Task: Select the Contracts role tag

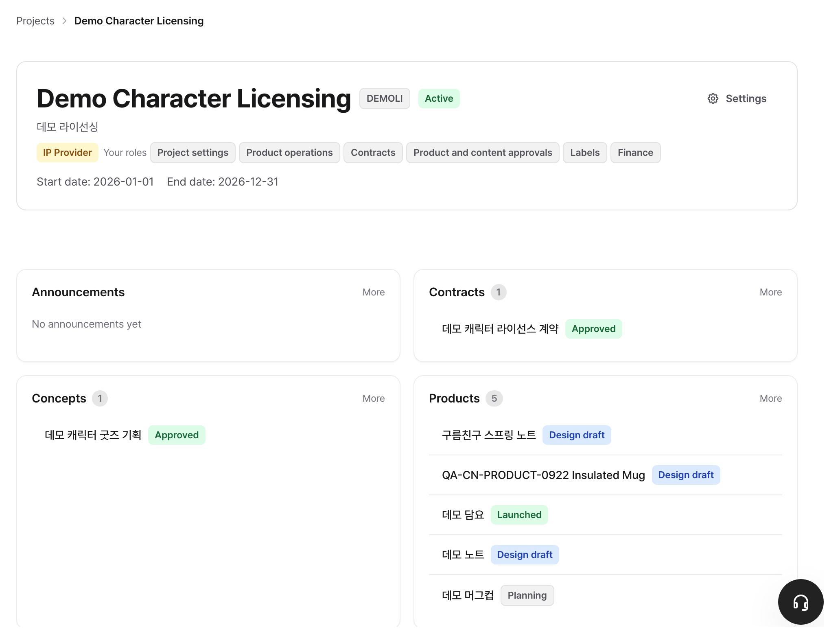Action: pos(373,153)
